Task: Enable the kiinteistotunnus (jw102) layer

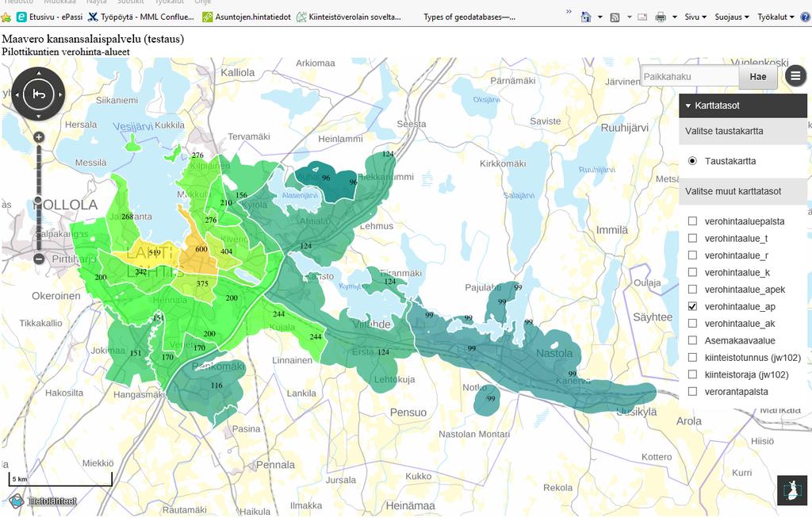Action: pyautogui.click(x=692, y=358)
